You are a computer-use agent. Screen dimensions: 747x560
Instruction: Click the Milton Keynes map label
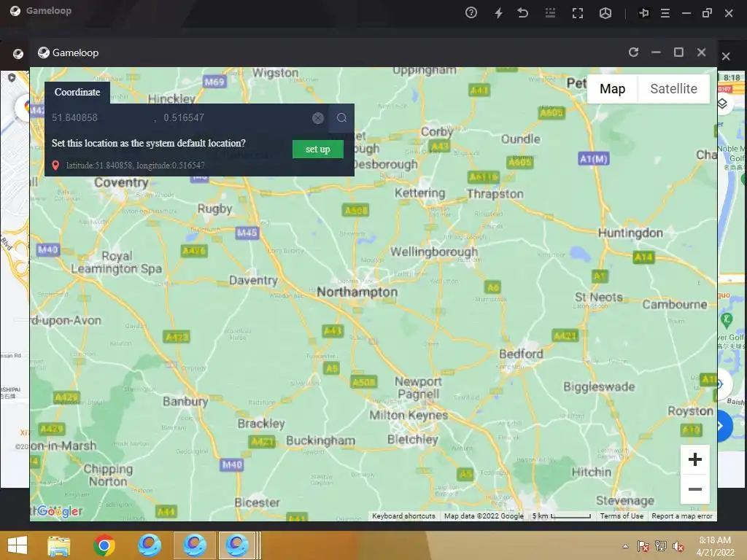[409, 415]
